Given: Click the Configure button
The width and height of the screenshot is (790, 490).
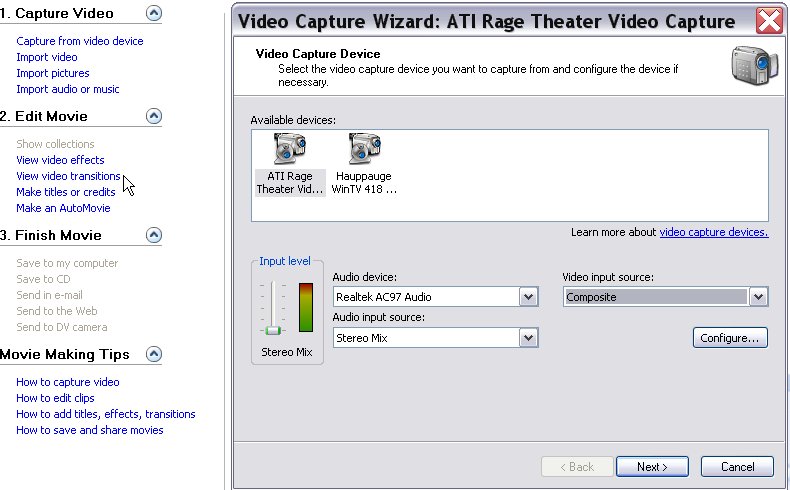Looking at the screenshot, I should pyautogui.click(x=730, y=337).
